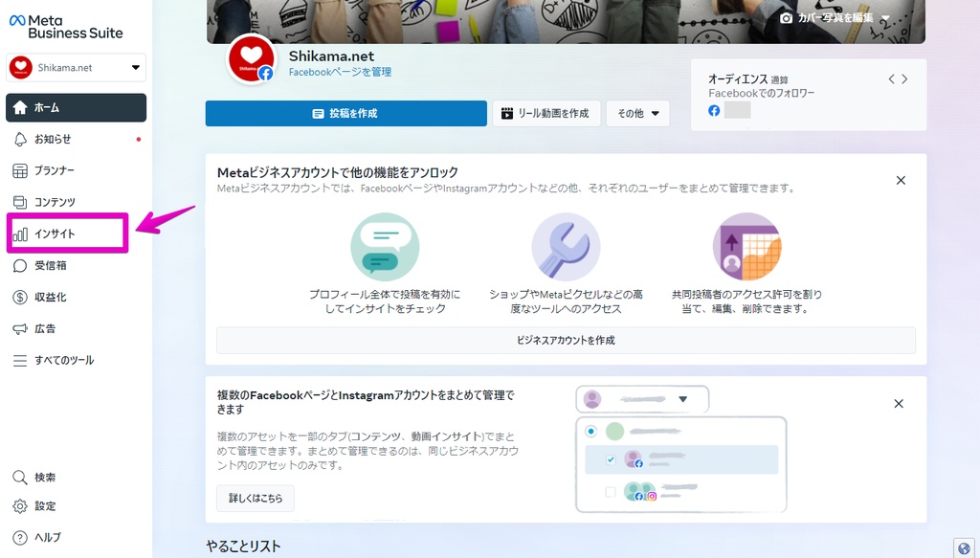Click リール動画を作成 button
Image resolution: width=980 pixels, height=558 pixels.
point(546,113)
